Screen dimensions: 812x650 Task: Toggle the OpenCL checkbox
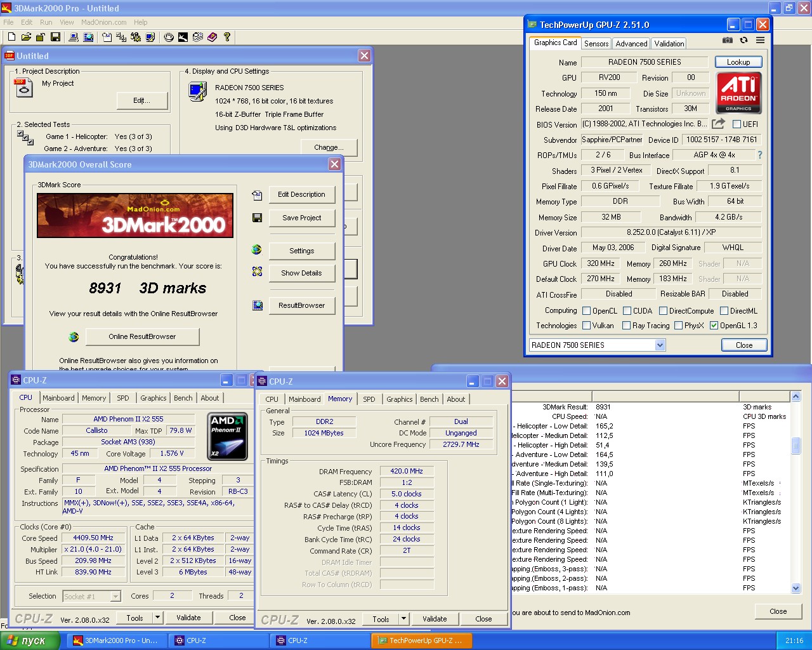[586, 311]
